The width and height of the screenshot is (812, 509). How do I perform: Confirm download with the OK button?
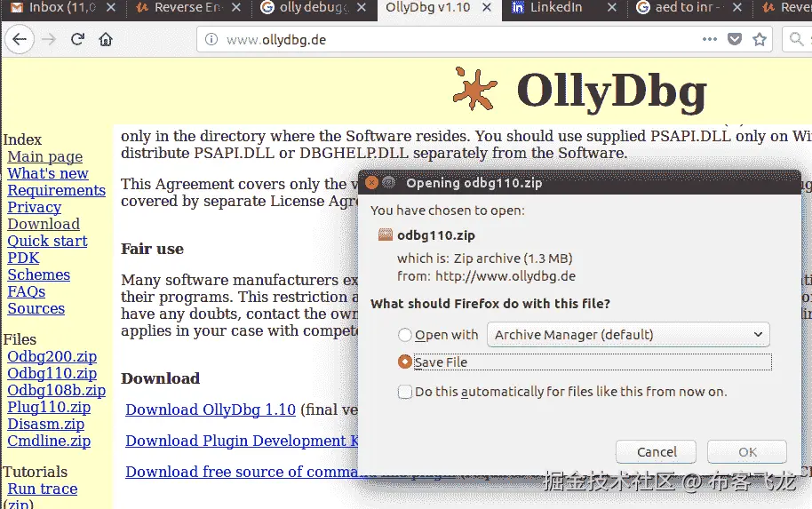[747, 452]
